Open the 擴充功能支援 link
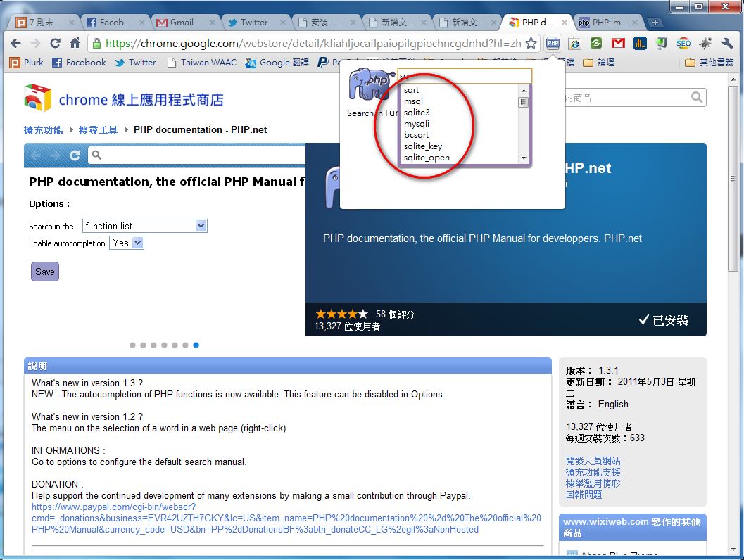 (593, 472)
